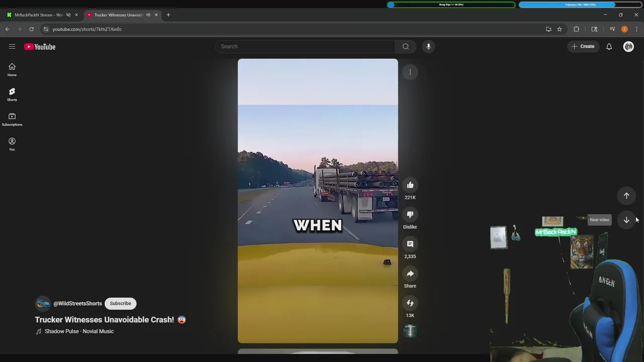Image resolution: width=644 pixels, height=362 pixels.
Task: Open the Short's three-dot more menu
Action: 410,72
